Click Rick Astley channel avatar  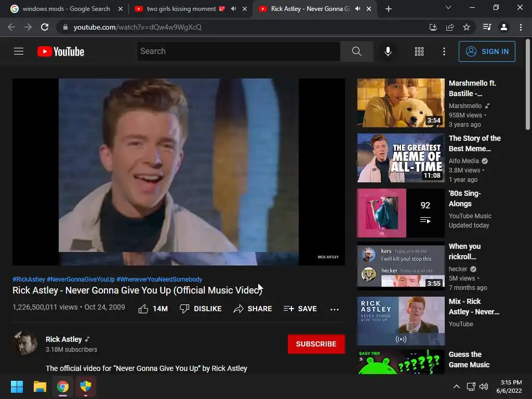[25, 343]
